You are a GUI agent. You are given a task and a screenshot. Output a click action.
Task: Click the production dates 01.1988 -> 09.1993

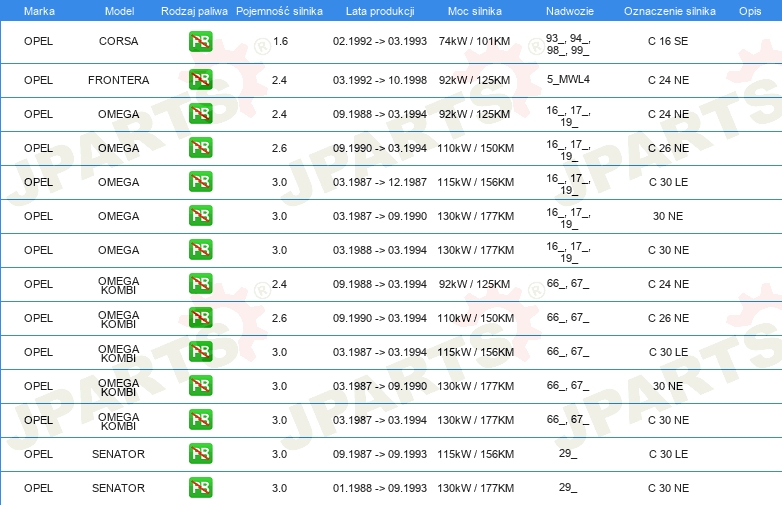click(x=380, y=488)
